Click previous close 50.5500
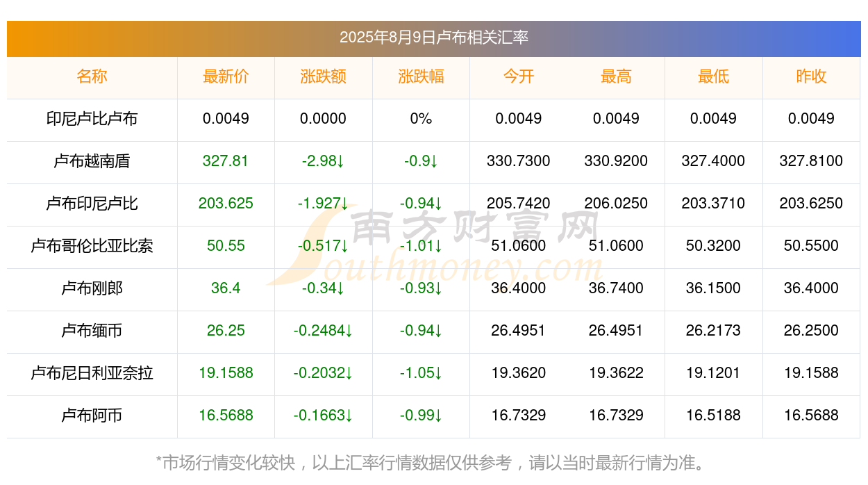 811,246
